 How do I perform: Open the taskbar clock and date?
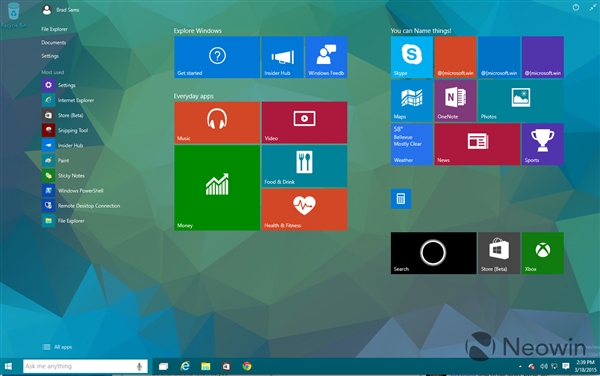coord(585,366)
